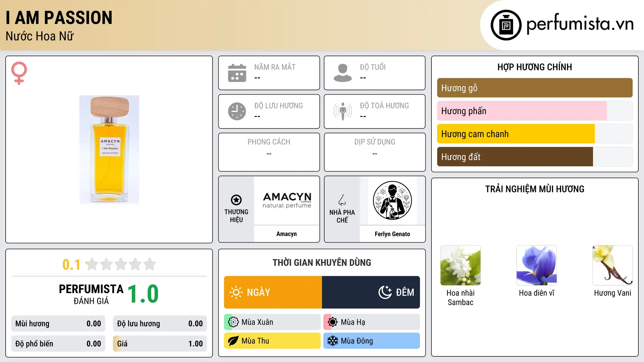
Task: Click the Độ lưu hương 0.00 score row
Action: coord(160,324)
